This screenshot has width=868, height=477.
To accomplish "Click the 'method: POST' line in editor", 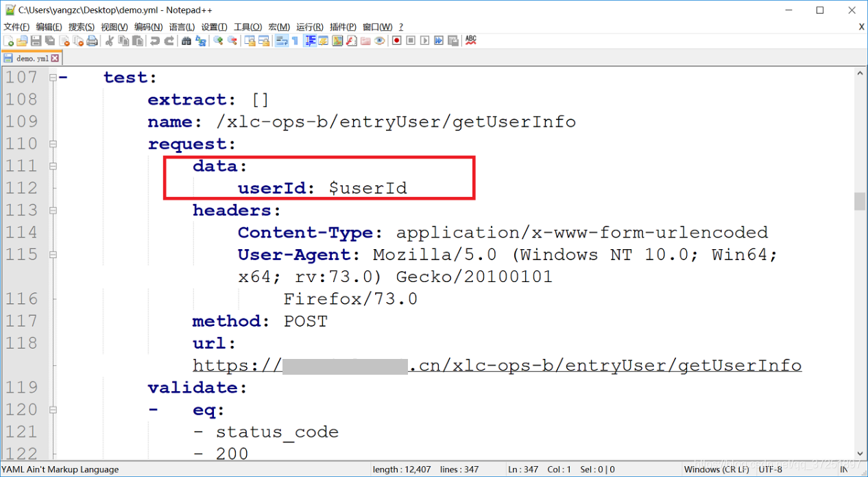I will point(260,321).
